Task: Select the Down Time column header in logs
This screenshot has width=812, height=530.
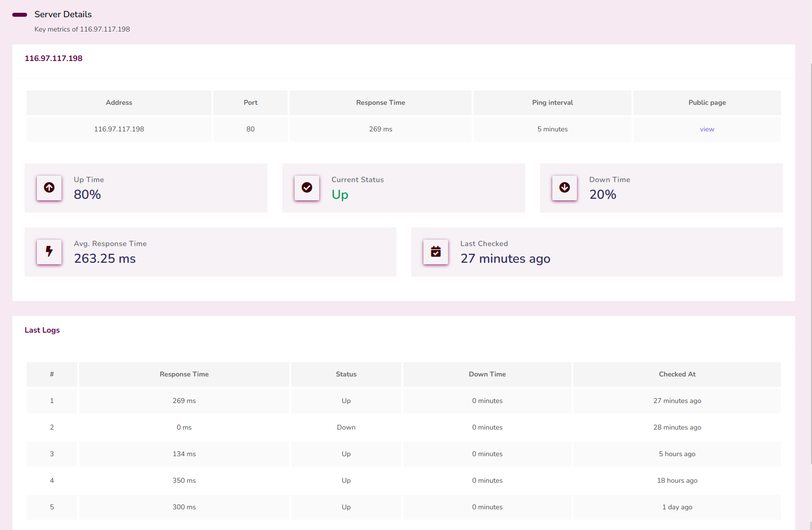Action: coord(487,374)
